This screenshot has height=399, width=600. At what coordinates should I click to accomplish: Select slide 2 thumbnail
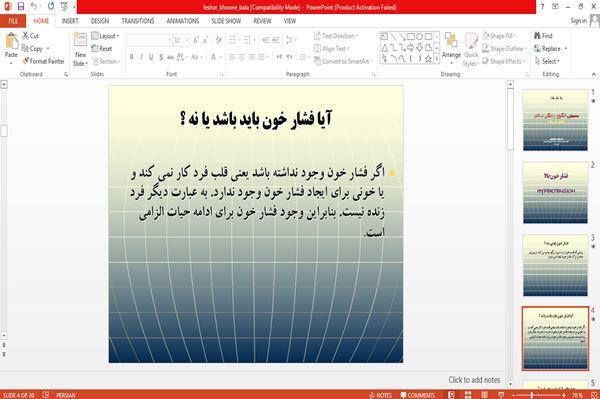555,193
